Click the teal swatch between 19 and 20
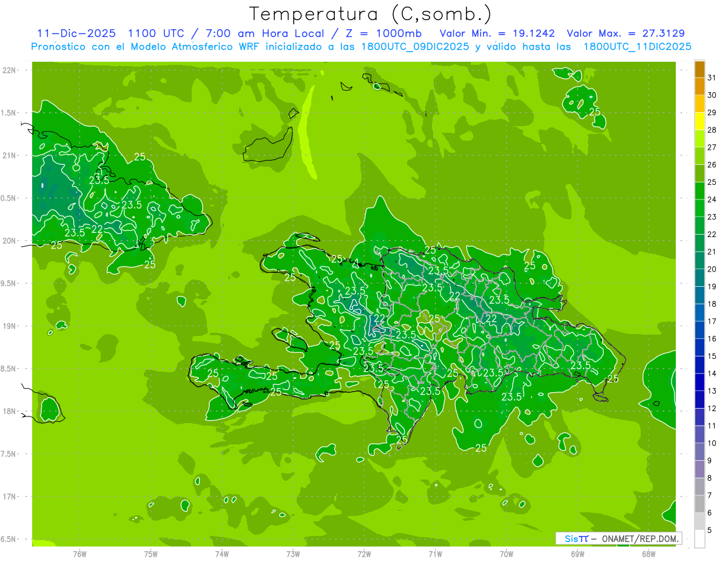This screenshot has height=562, width=728. click(x=699, y=278)
